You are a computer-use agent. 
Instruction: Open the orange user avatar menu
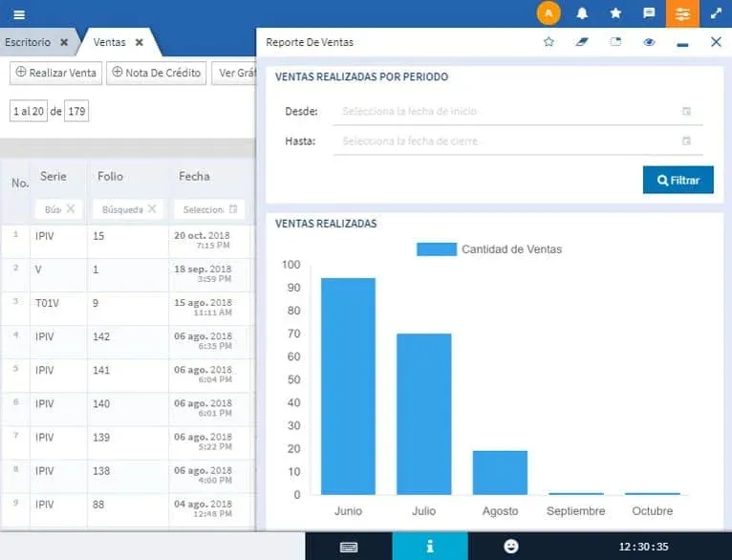click(549, 13)
